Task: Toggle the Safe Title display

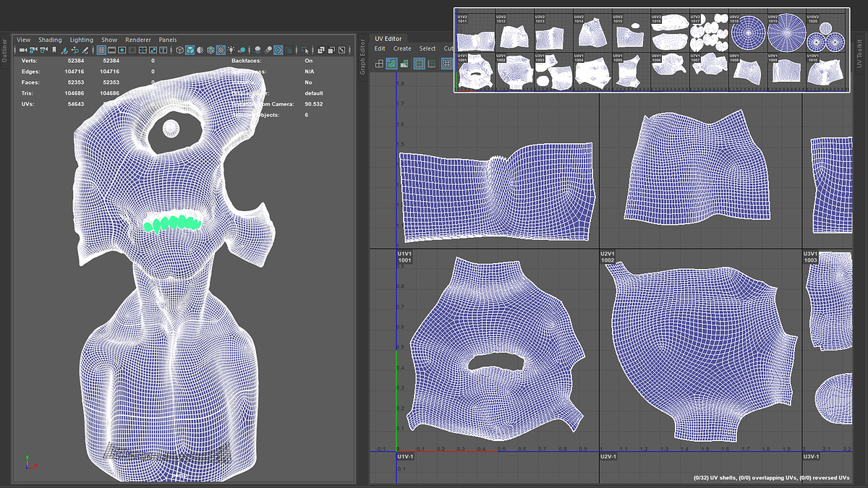Action: (x=163, y=50)
